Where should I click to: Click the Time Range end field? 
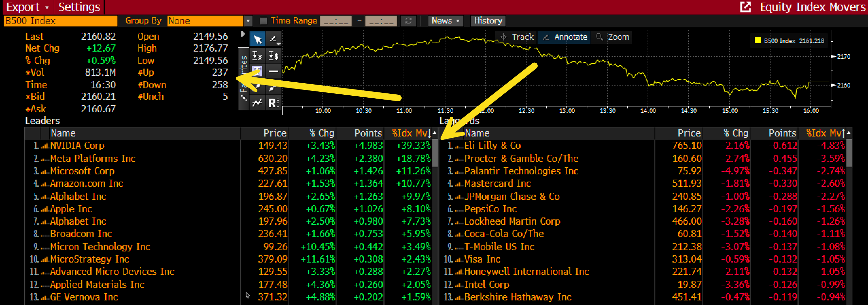point(381,21)
